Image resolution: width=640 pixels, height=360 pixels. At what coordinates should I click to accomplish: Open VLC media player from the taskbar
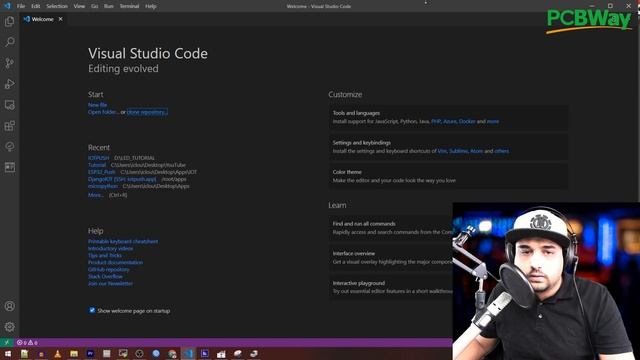tap(58, 353)
